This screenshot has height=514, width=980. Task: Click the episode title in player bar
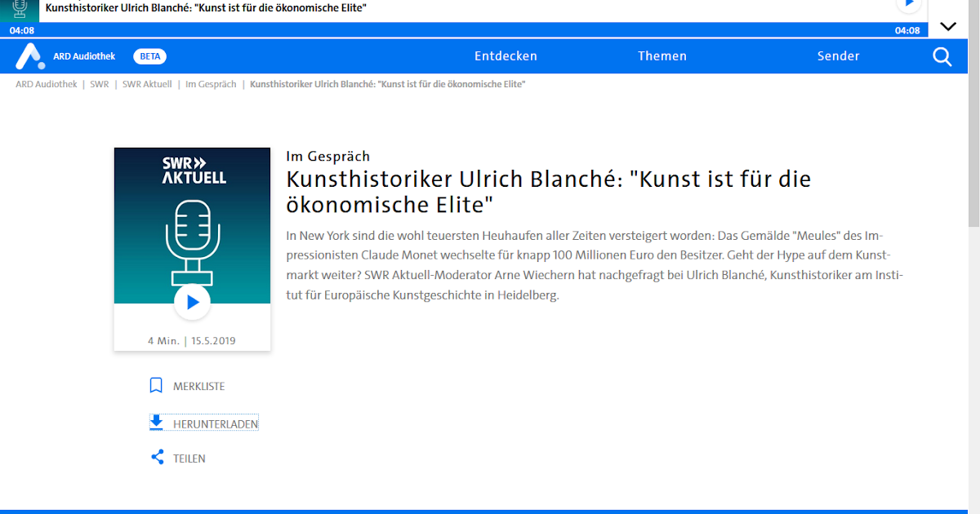click(x=206, y=7)
